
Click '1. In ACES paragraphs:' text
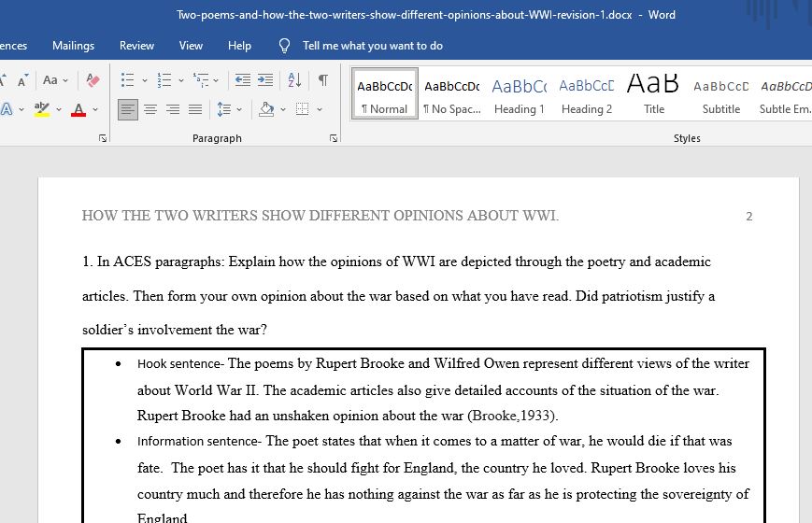point(154,261)
